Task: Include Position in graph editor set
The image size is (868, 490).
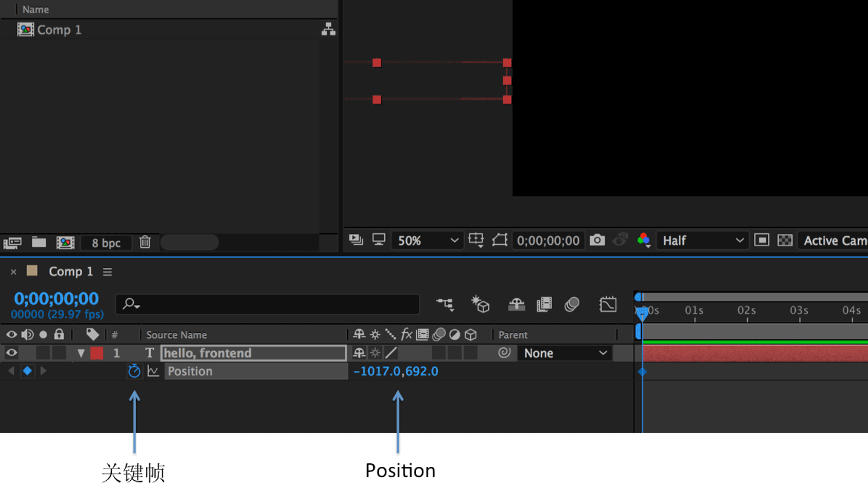Action: pos(153,371)
